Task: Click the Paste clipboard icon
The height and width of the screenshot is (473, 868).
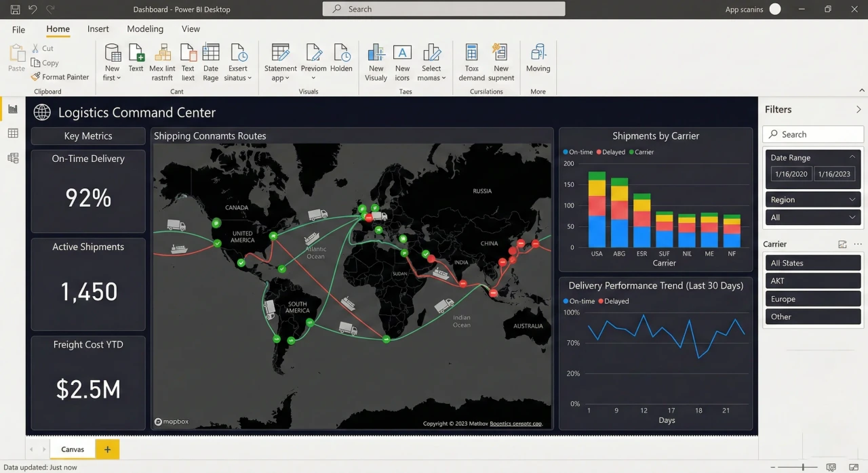Action: click(16, 54)
